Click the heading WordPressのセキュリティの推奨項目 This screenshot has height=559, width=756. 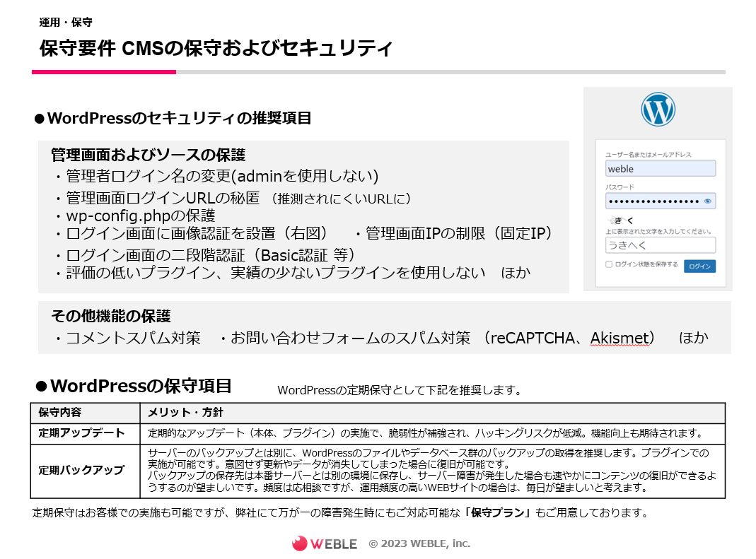(173, 118)
